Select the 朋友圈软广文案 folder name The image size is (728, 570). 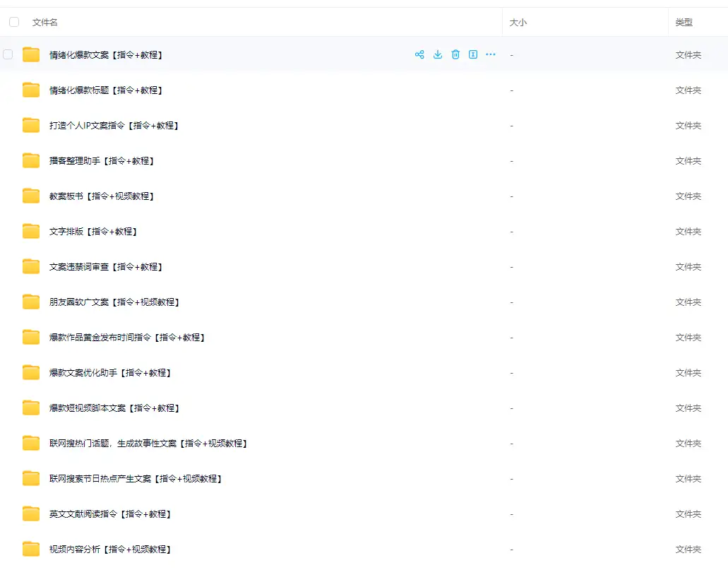pyautogui.click(x=114, y=302)
